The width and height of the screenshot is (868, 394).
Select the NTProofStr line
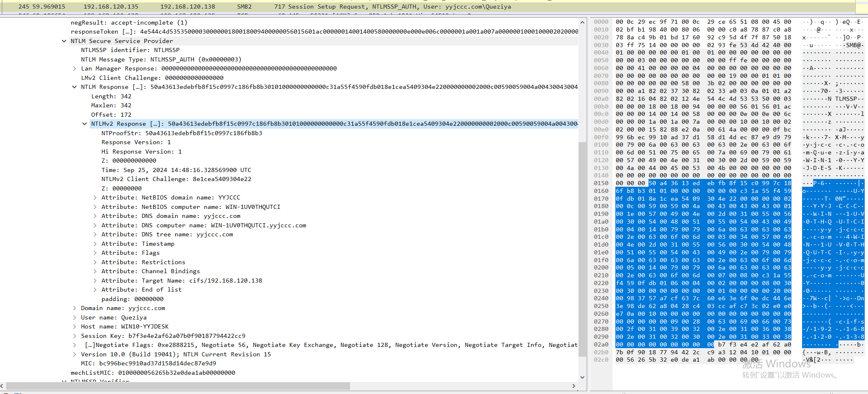point(181,133)
